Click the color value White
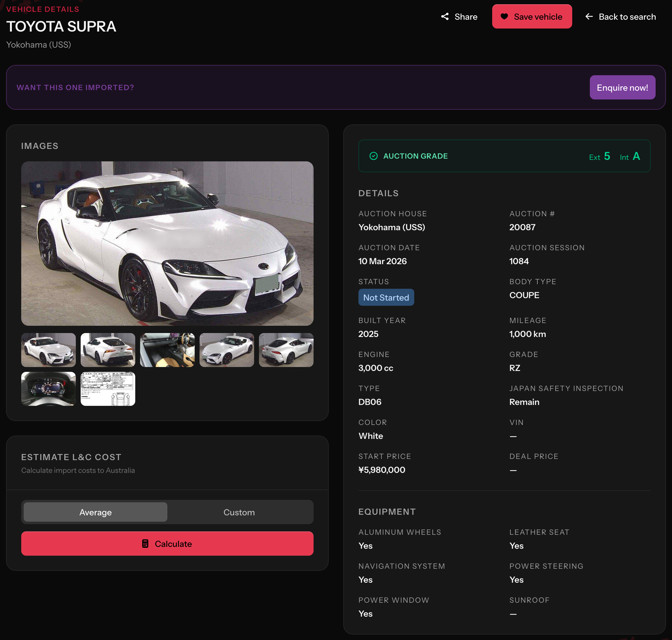 click(x=371, y=436)
